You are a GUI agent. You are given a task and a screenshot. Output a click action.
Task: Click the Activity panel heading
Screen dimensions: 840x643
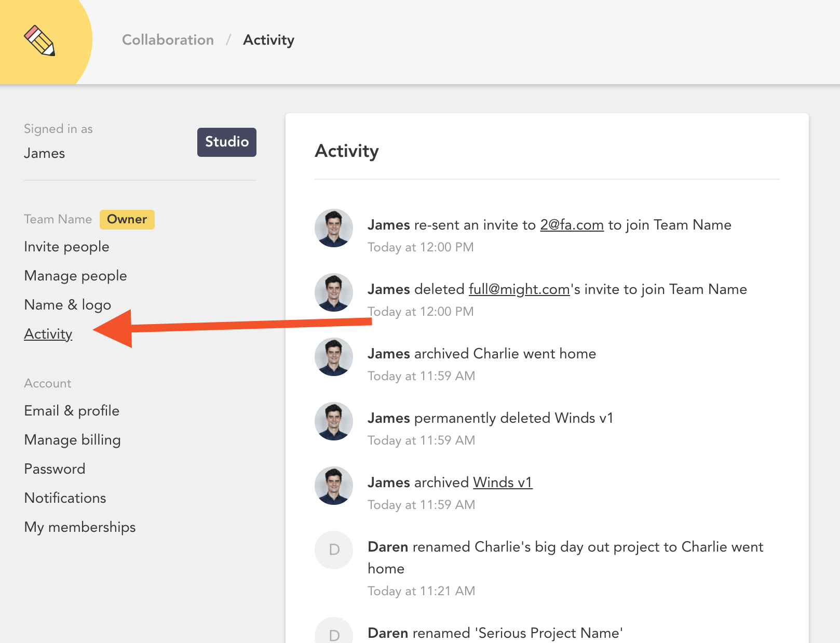click(347, 151)
